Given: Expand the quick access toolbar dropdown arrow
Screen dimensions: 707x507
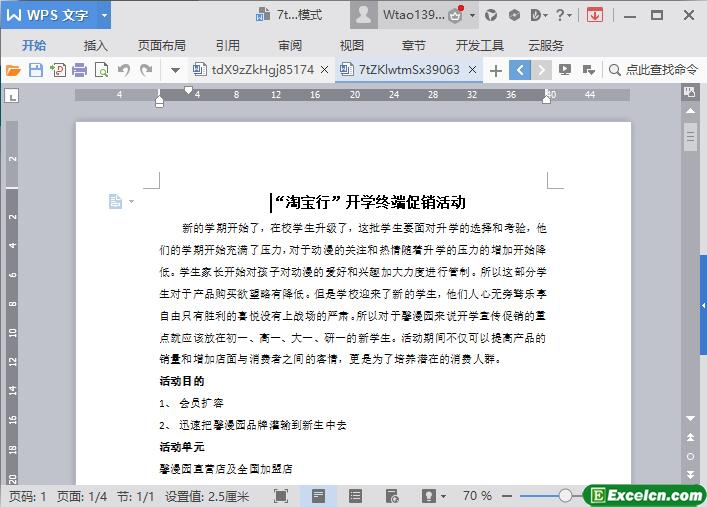Looking at the screenshot, I should pyautogui.click(x=175, y=70).
